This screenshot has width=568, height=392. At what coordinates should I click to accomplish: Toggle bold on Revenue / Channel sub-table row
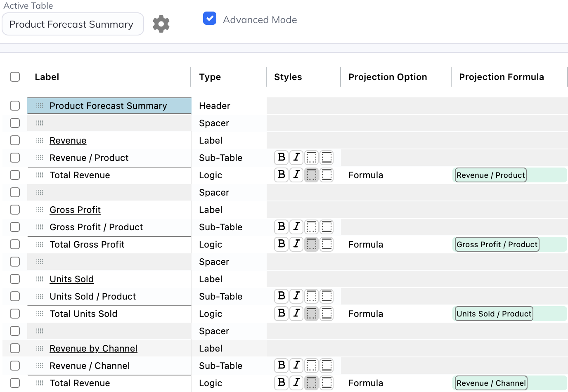point(282,366)
